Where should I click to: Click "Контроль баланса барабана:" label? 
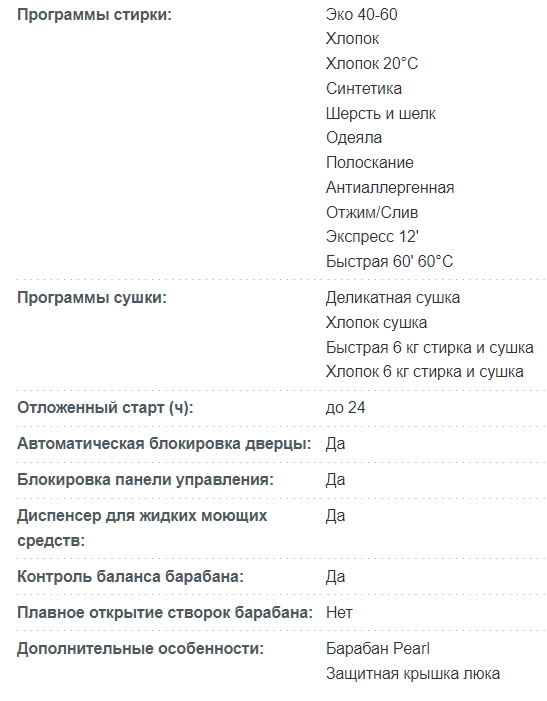tap(130, 576)
